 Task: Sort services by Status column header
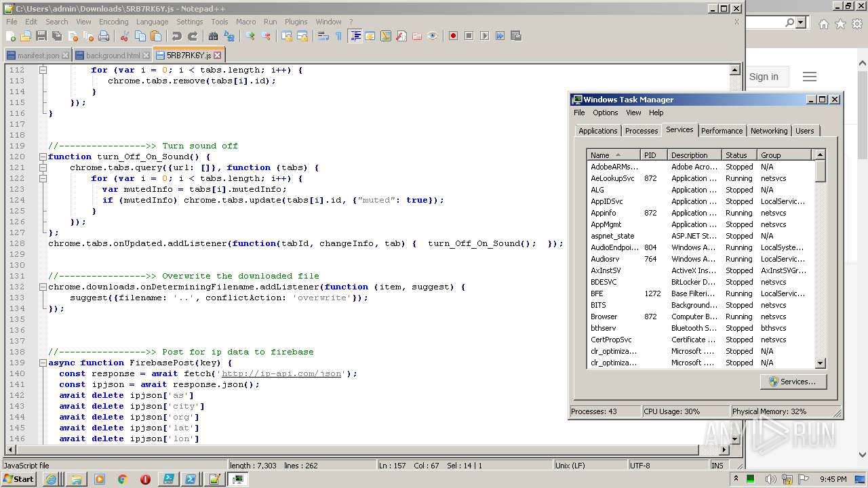pyautogui.click(x=740, y=155)
